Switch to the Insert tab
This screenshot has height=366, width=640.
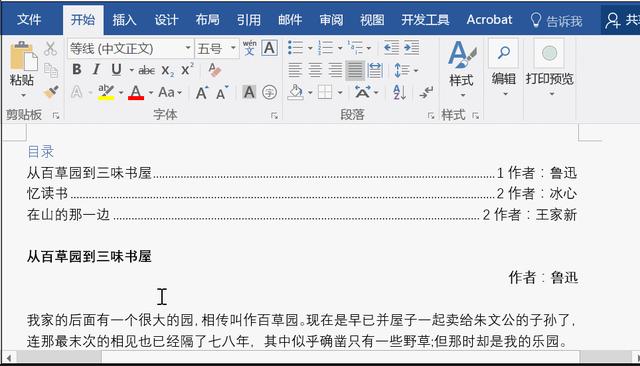[124, 20]
